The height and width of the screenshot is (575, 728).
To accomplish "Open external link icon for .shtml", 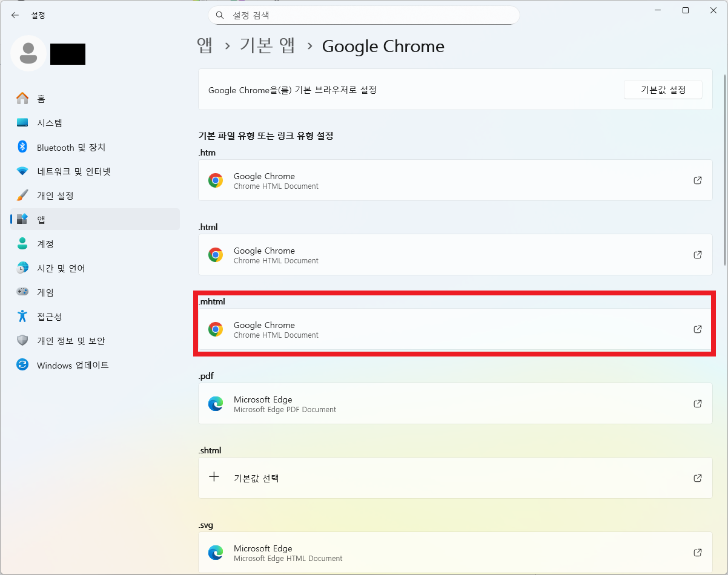I will pos(698,478).
